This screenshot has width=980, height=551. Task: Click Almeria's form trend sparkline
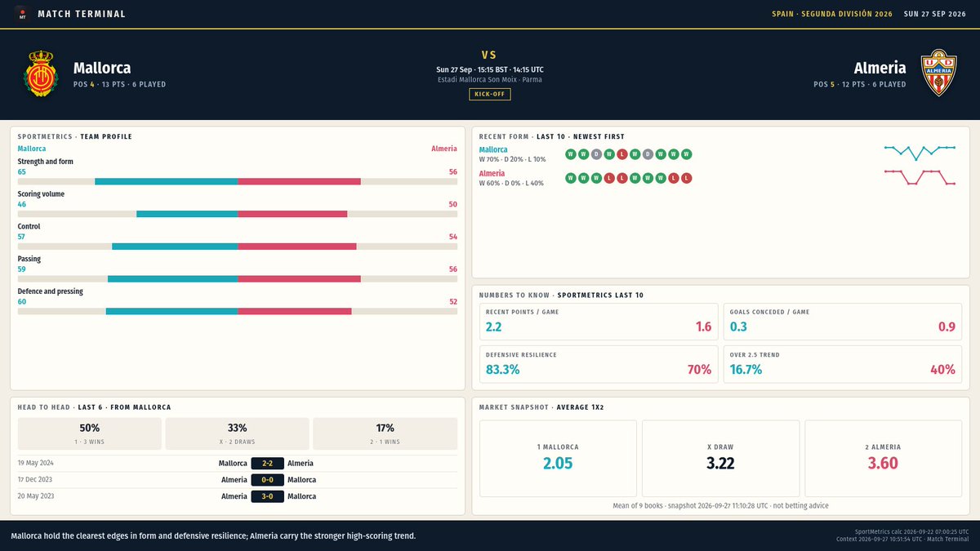(x=920, y=177)
